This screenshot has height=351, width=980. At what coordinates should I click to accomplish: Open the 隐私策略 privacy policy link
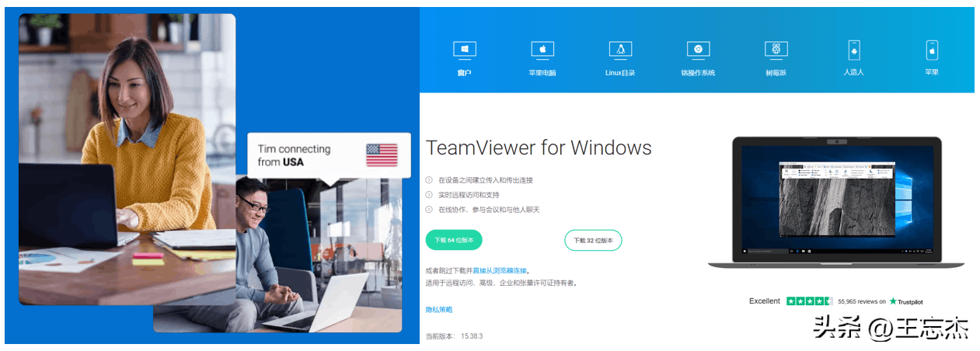tap(439, 310)
